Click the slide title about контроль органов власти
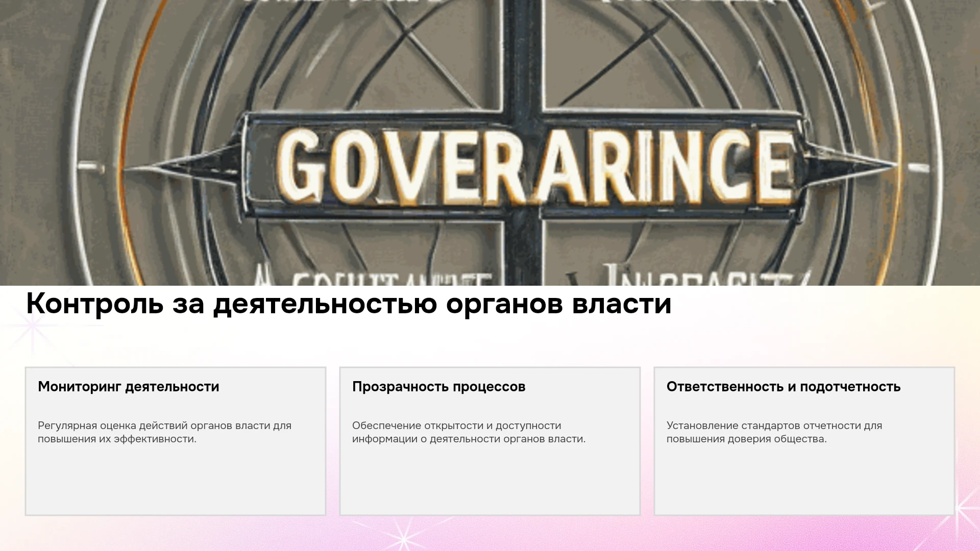Image resolution: width=980 pixels, height=551 pixels. (x=349, y=304)
